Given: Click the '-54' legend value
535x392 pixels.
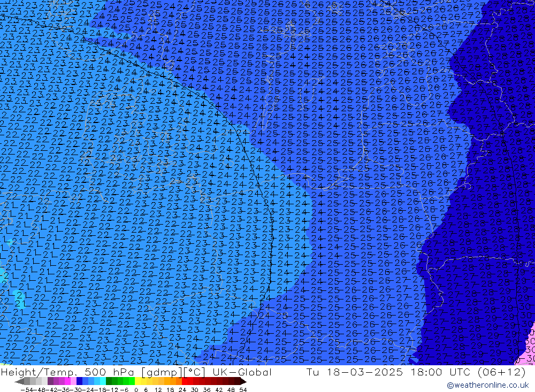Looking at the screenshot, I should (x=27, y=390).
